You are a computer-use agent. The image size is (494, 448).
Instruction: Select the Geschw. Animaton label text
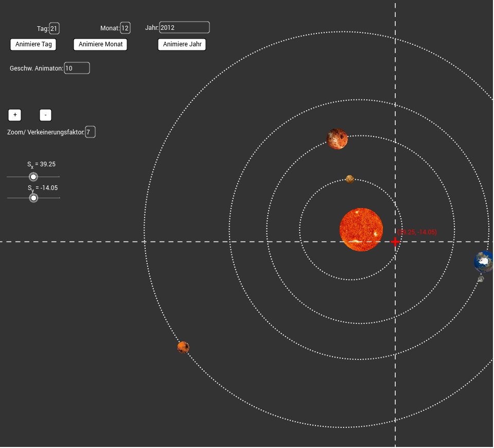tap(36, 68)
